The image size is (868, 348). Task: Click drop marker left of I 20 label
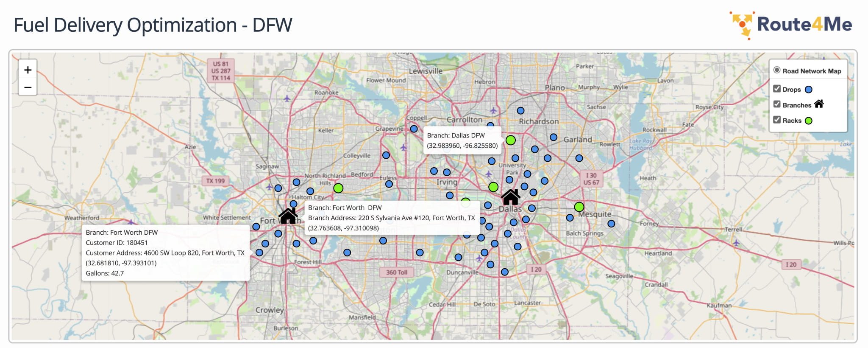click(x=505, y=272)
